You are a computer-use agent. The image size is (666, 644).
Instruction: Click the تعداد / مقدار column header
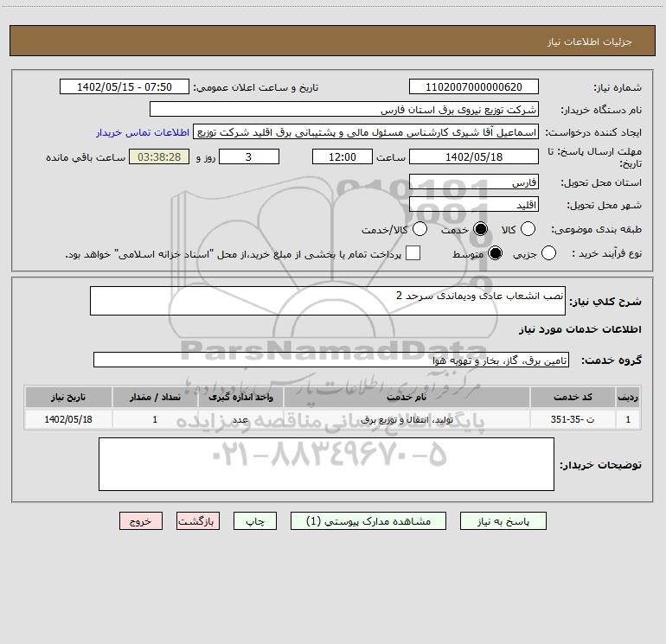155,398
